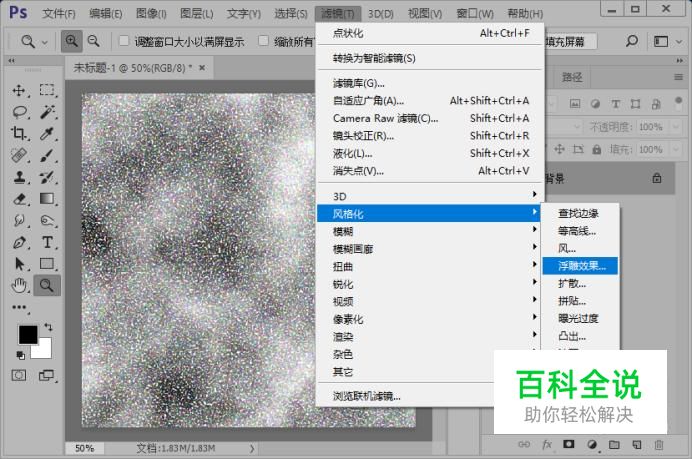Image resolution: width=692 pixels, height=459 pixels.
Task: Click the adjustment layer icon at panel bottom
Action: pos(592,444)
